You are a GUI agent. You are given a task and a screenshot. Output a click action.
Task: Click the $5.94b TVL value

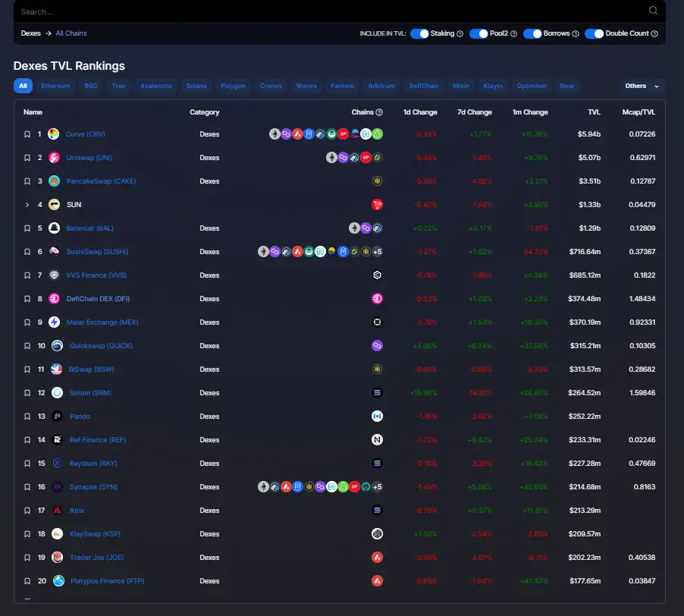click(589, 134)
